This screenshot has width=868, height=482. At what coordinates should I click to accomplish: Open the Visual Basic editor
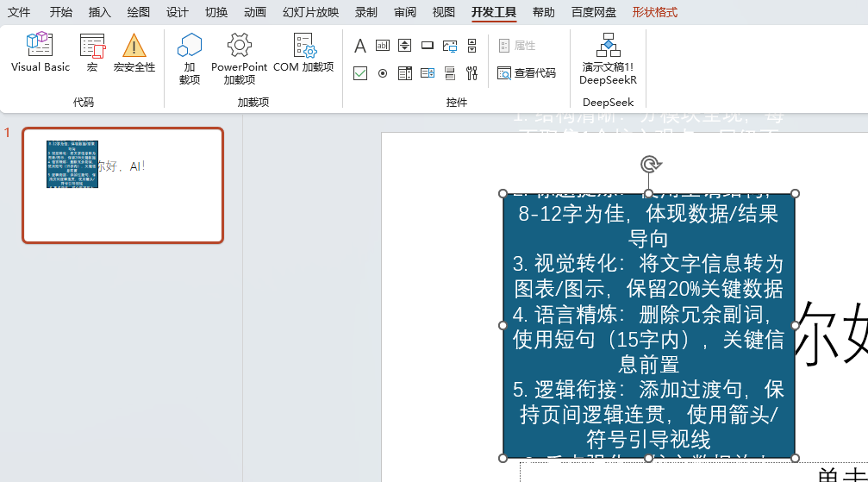tap(41, 53)
